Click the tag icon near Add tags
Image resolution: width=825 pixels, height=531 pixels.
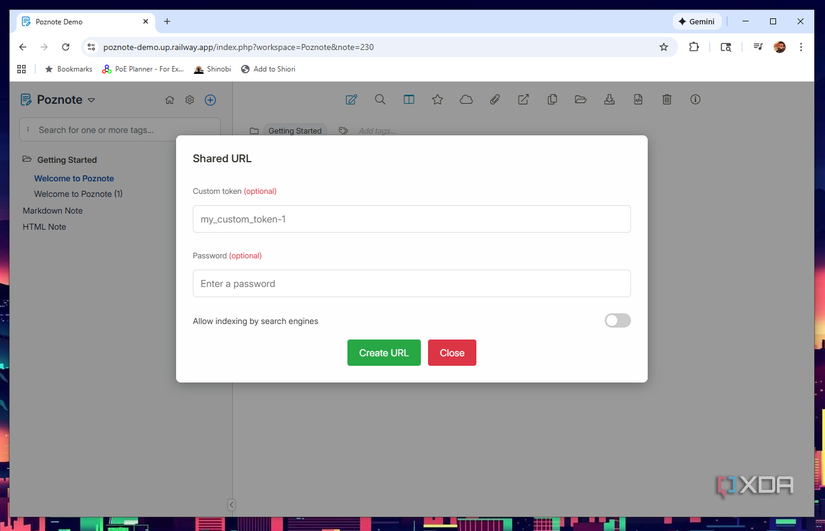(343, 131)
